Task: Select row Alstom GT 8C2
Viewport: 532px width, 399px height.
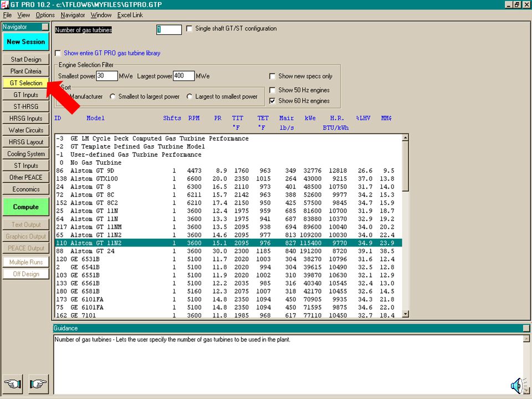Action: coord(228,203)
